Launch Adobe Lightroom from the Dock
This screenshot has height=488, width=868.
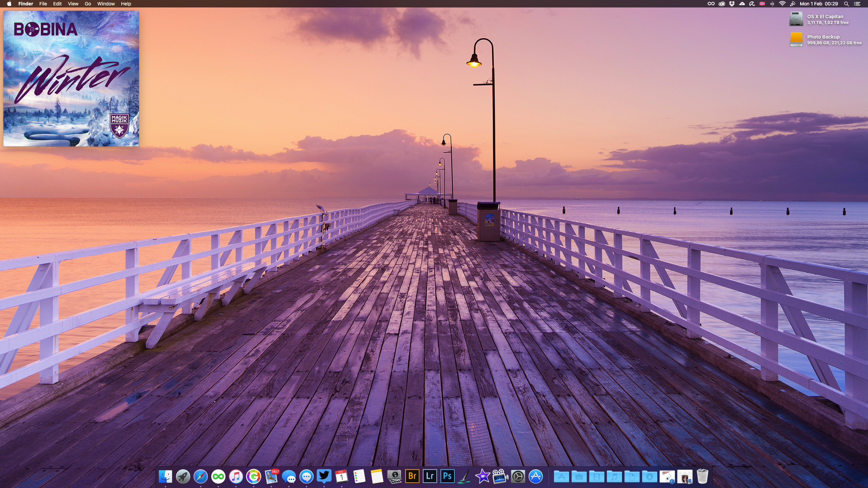(430, 476)
